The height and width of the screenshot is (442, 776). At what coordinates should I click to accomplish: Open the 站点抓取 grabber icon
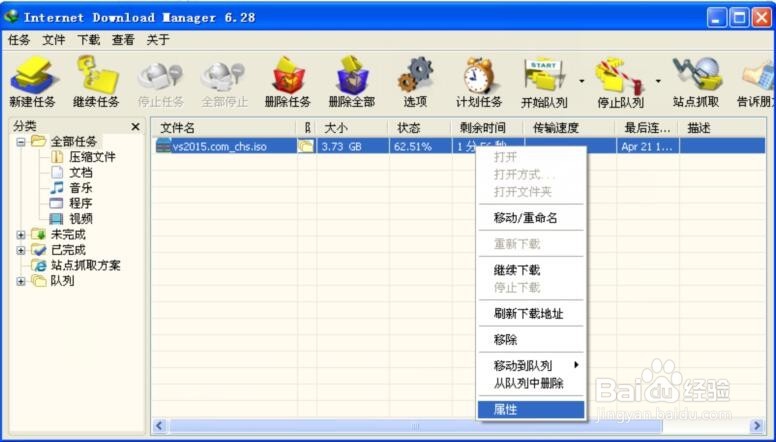pyautogui.click(x=697, y=75)
